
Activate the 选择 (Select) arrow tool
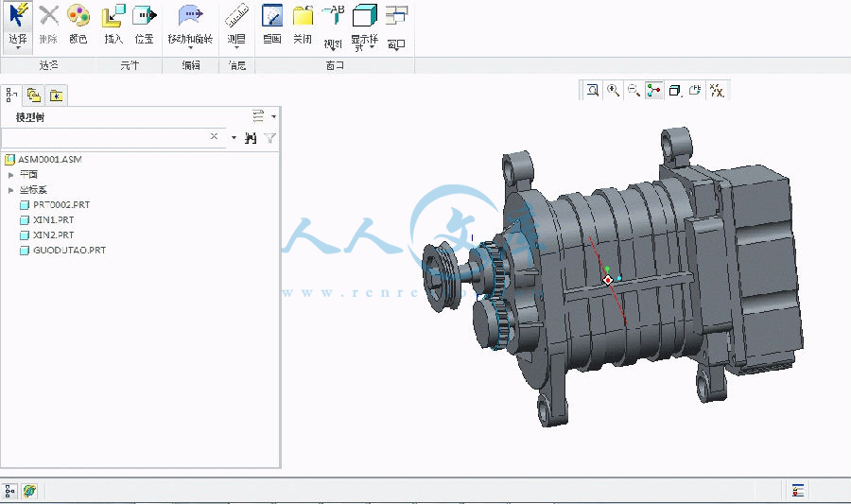point(18,16)
